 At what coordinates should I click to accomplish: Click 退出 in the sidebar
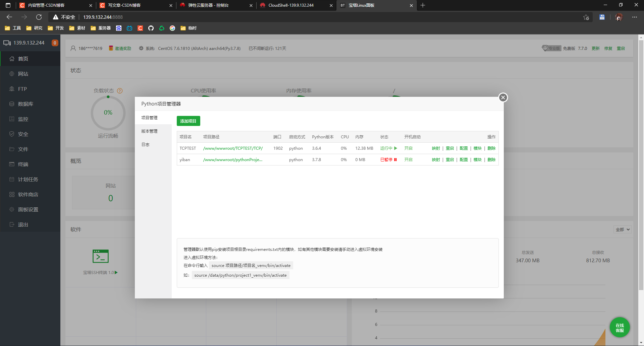30,224
